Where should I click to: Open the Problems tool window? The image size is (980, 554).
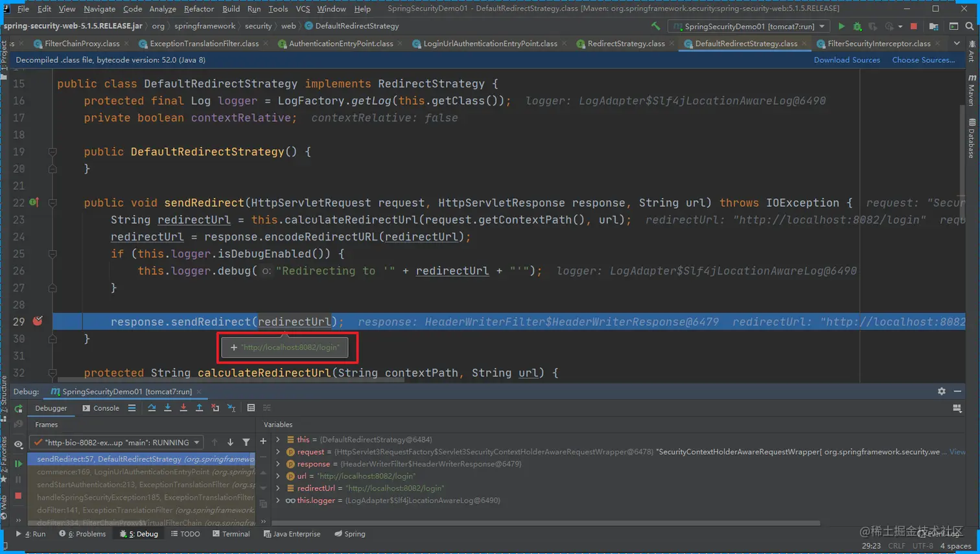[82, 534]
